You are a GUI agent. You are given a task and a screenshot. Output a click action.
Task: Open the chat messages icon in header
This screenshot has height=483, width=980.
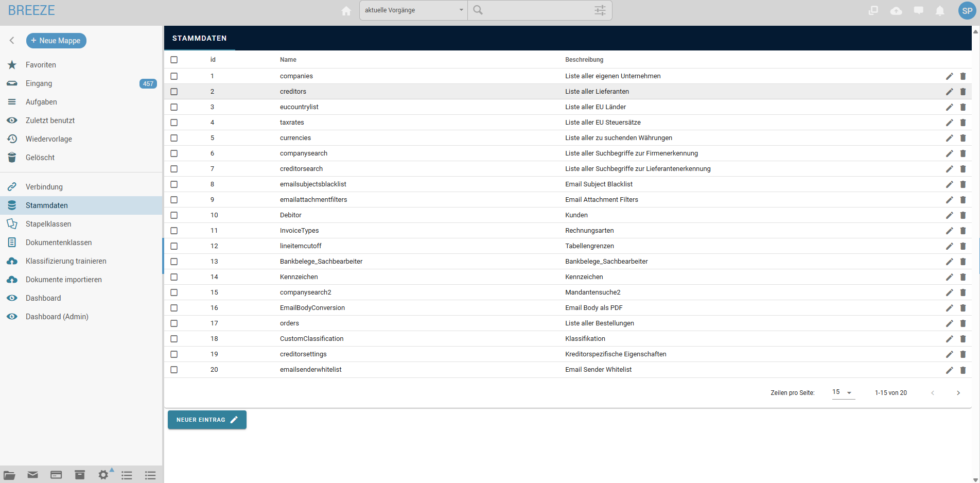918,11
